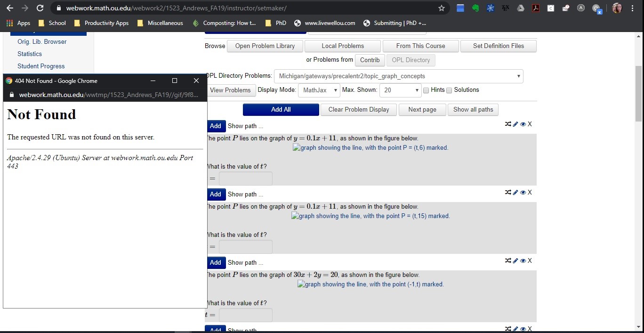Click the eye icon of the (t,15) problem
Viewport: 644px width, 333px height.
click(x=523, y=193)
